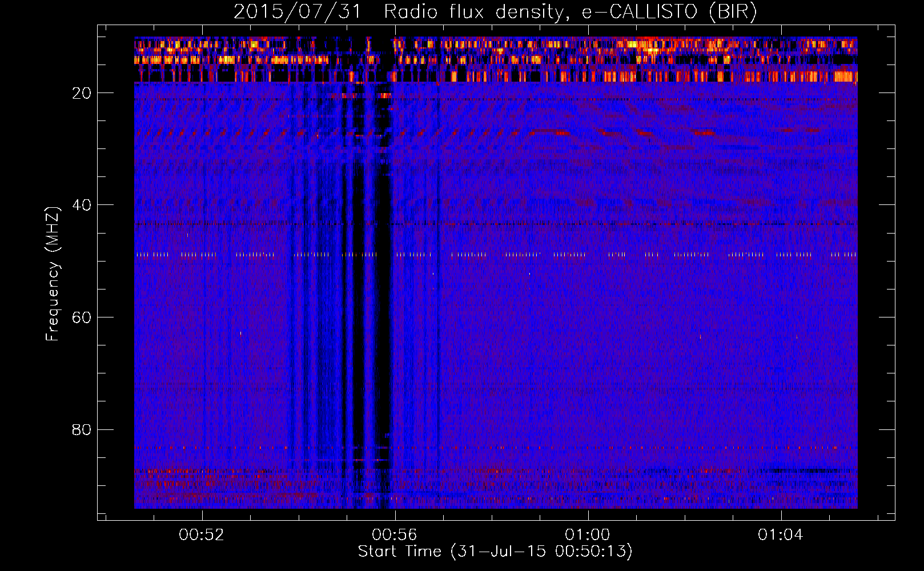Click the '01:04' time tick label
924x571 pixels.
[781, 535]
